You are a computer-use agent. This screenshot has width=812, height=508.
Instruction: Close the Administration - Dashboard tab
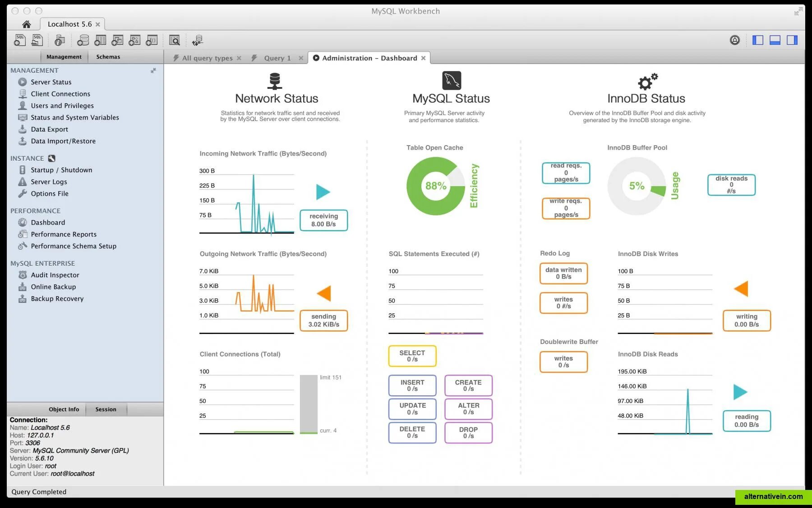(x=423, y=58)
